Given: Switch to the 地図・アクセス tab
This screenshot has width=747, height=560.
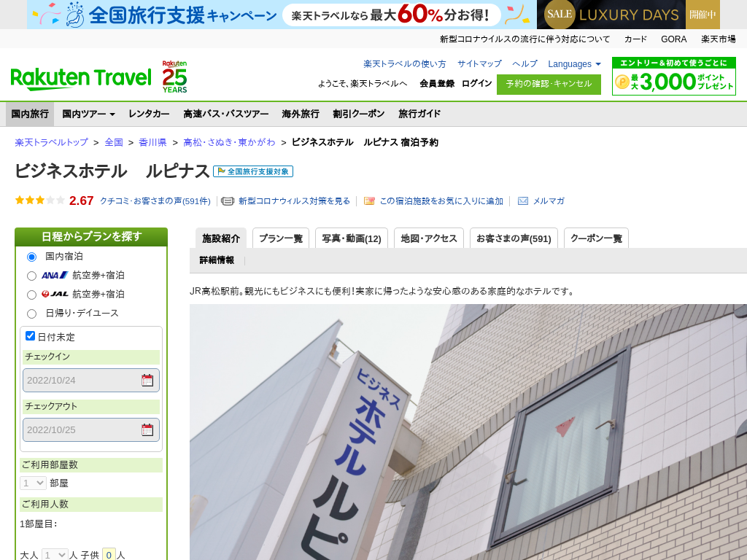Looking at the screenshot, I should (x=429, y=238).
